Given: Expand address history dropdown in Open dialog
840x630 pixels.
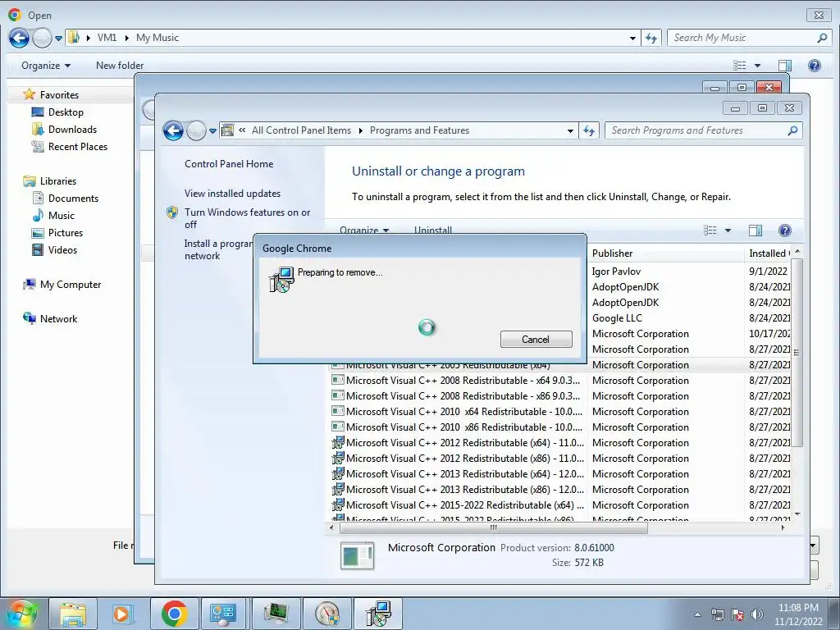Looking at the screenshot, I should 632,38.
